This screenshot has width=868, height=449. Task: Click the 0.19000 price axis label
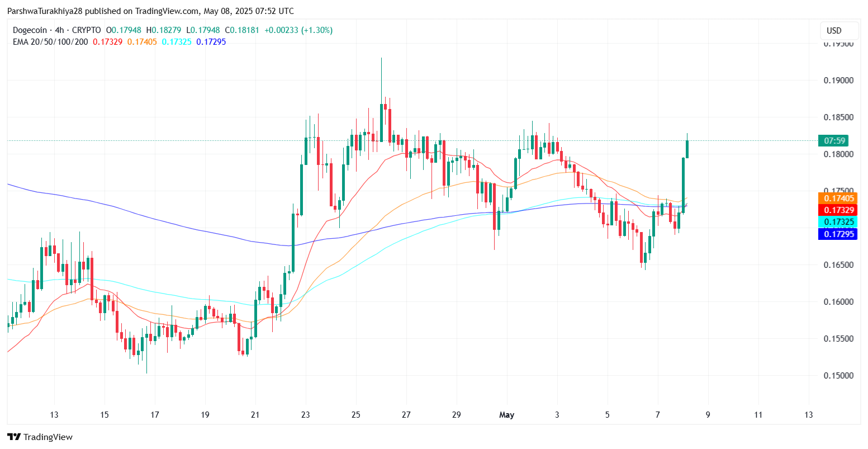[838, 81]
